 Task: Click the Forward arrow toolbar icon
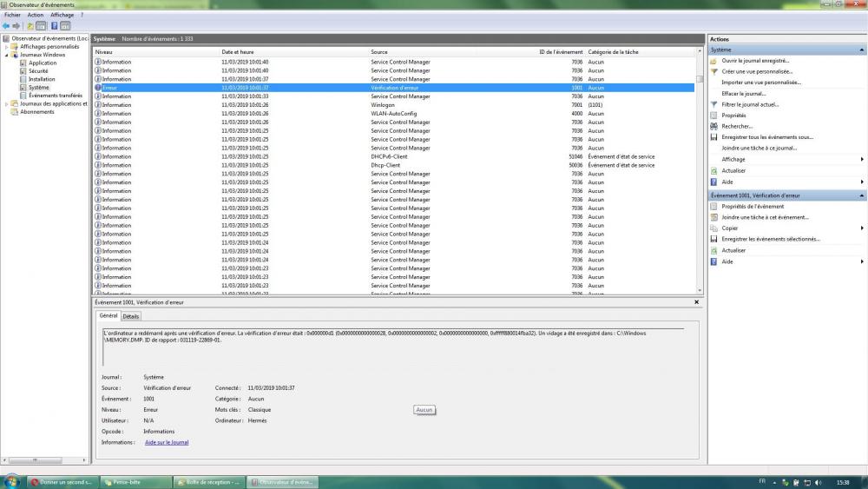click(16, 26)
